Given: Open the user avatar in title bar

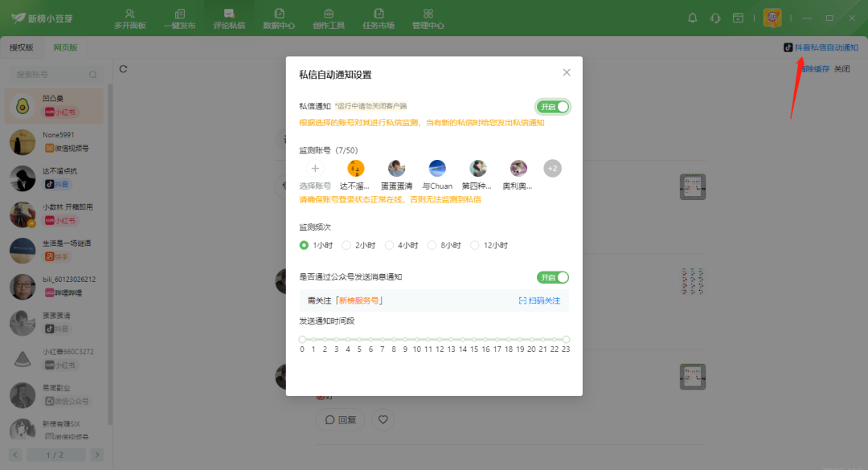Looking at the screenshot, I should click(x=772, y=18).
